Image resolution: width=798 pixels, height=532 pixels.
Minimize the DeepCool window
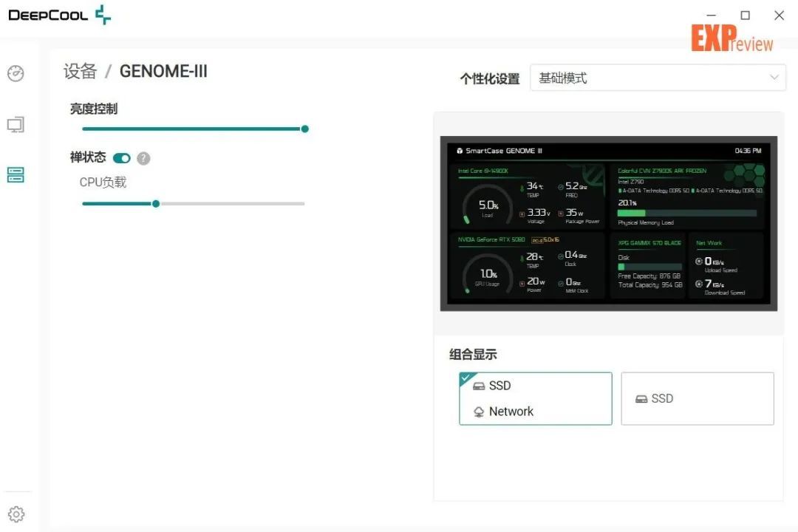click(x=712, y=16)
